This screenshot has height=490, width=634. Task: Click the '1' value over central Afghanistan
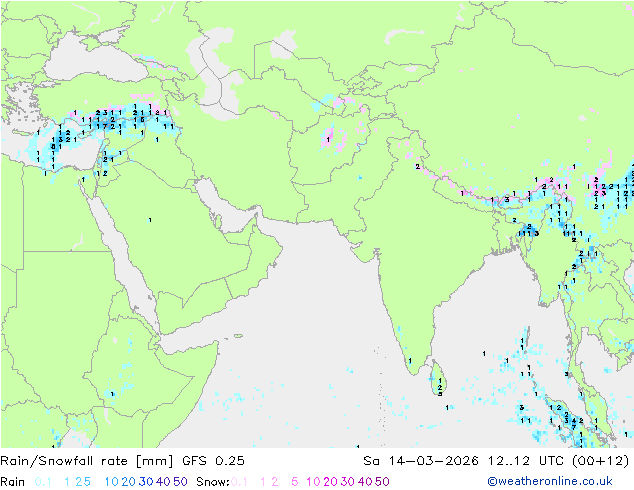(x=328, y=140)
